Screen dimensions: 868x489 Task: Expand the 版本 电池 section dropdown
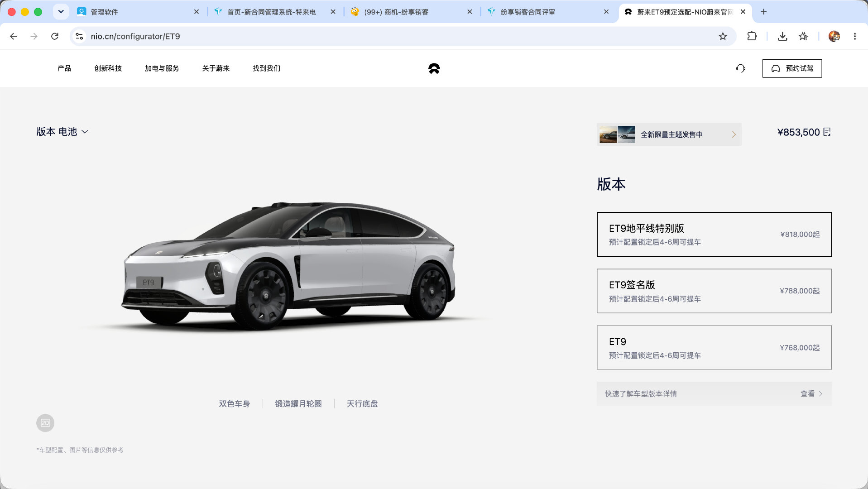pyautogui.click(x=62, y=132)
